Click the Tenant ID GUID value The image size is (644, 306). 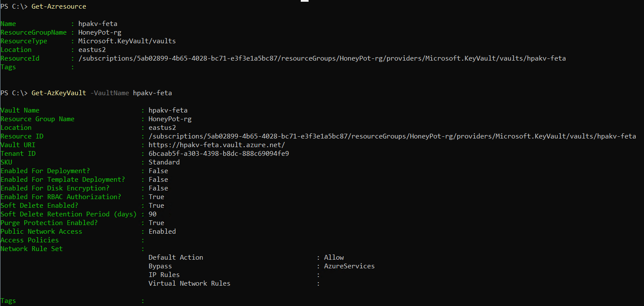pyautogui.click(x=218, y=154)
